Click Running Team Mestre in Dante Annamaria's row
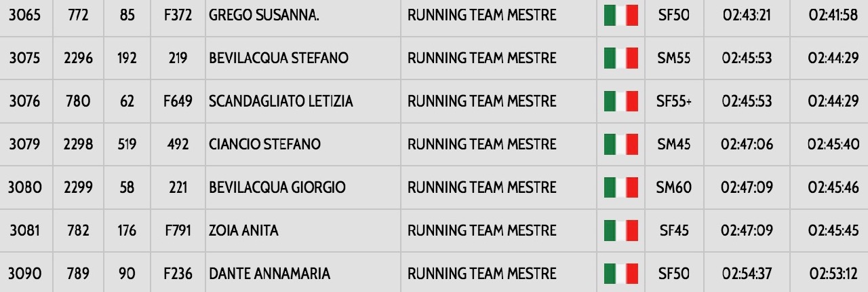 click(x=481, y=274)
